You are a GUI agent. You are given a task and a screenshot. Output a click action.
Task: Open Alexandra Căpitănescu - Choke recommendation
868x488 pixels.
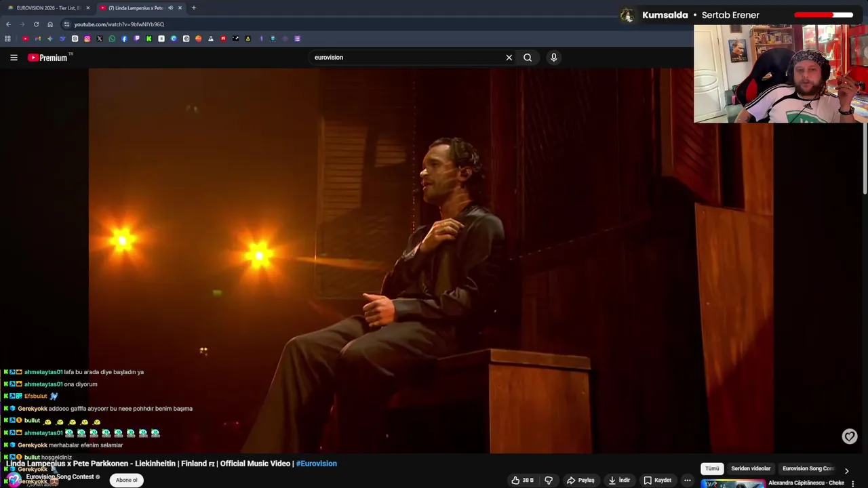[x=806, y=483]
